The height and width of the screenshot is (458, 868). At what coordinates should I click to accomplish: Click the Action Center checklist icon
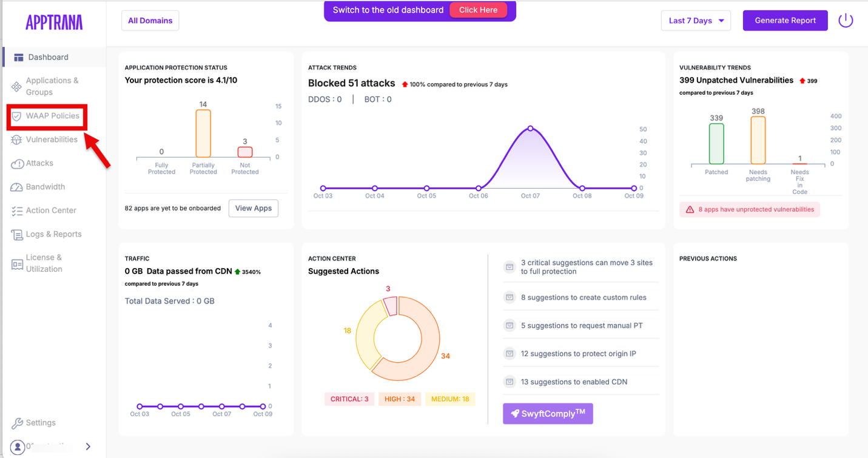pyautogui.click(x=17, y=210)
